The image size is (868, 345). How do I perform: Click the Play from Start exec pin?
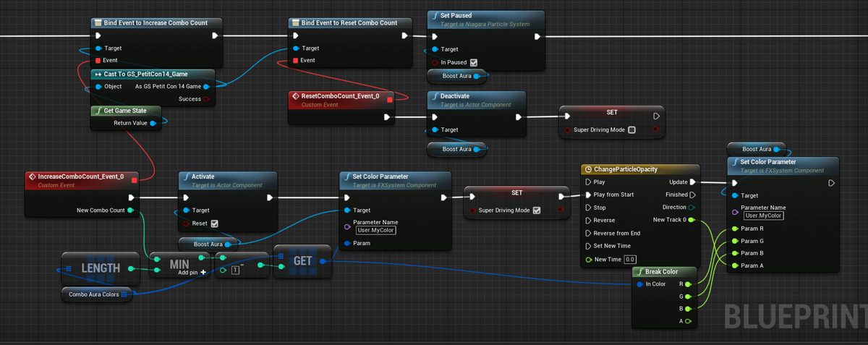pyautogui.click(x=588, y=195)
